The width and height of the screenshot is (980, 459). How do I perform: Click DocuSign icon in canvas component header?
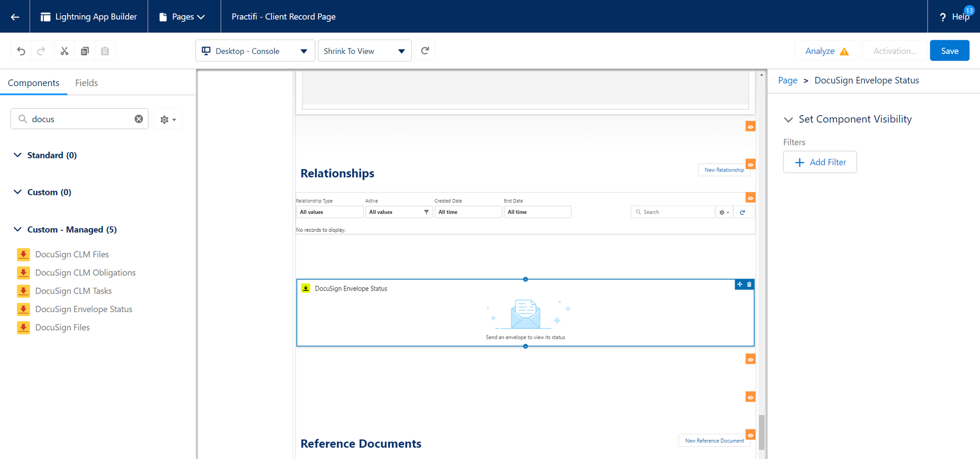point(306,288)
